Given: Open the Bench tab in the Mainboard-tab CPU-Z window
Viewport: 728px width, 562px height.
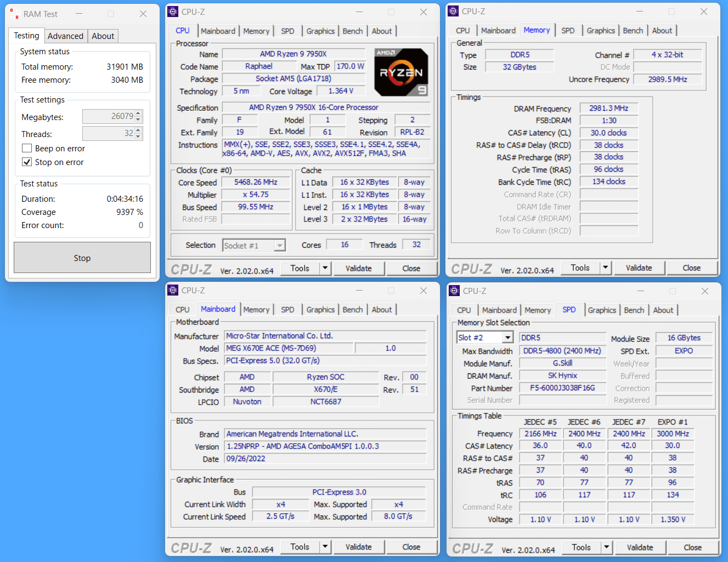Looking at the screenshot, I should tap(353, 310).
